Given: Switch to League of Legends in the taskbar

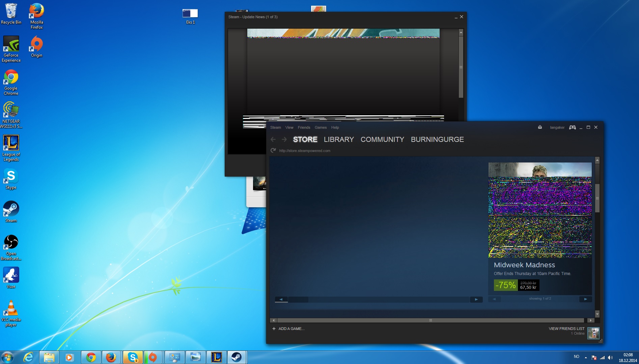Looking at the screenshot, I should (x=216, y=357).
